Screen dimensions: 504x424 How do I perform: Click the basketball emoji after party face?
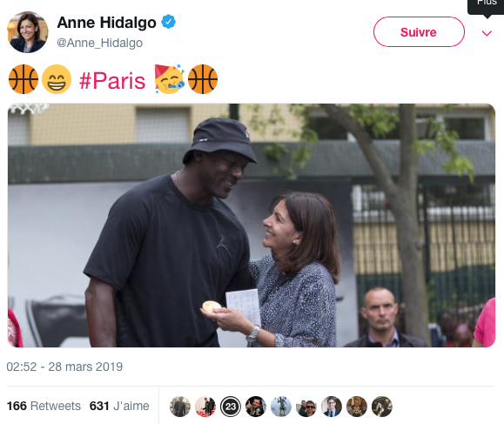[203, 79]
